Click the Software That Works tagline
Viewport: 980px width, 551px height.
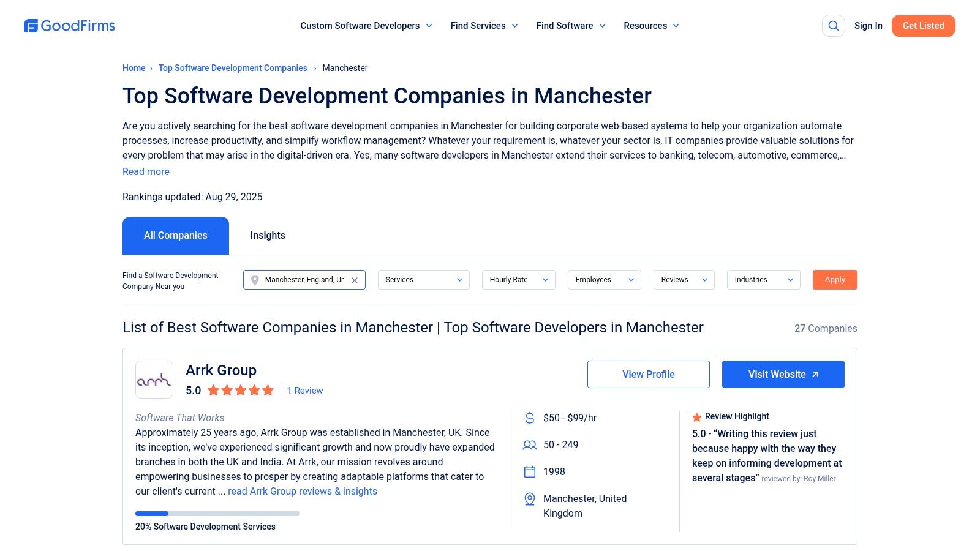(x=179, y=418)
